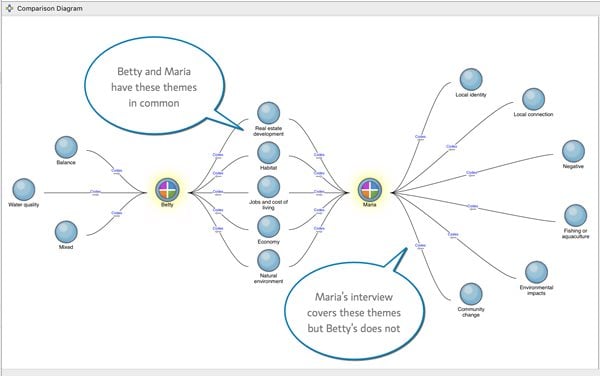Select the Habitat code node
This screenshot has height=376, width=600.
[x=269, y=153]
